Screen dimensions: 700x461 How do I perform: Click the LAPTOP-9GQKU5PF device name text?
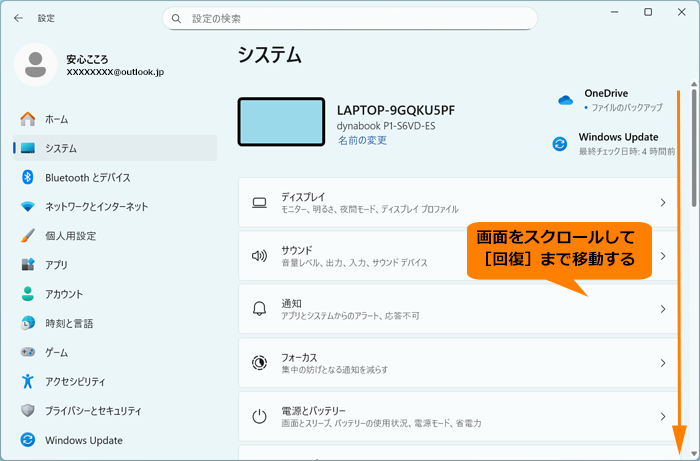click(396, 110)
